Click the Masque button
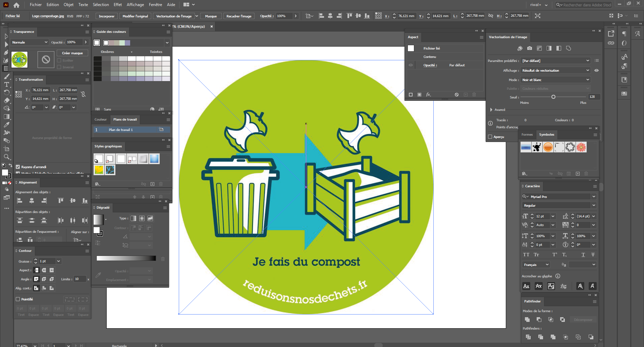644x347 pixels. coord(211,16)
